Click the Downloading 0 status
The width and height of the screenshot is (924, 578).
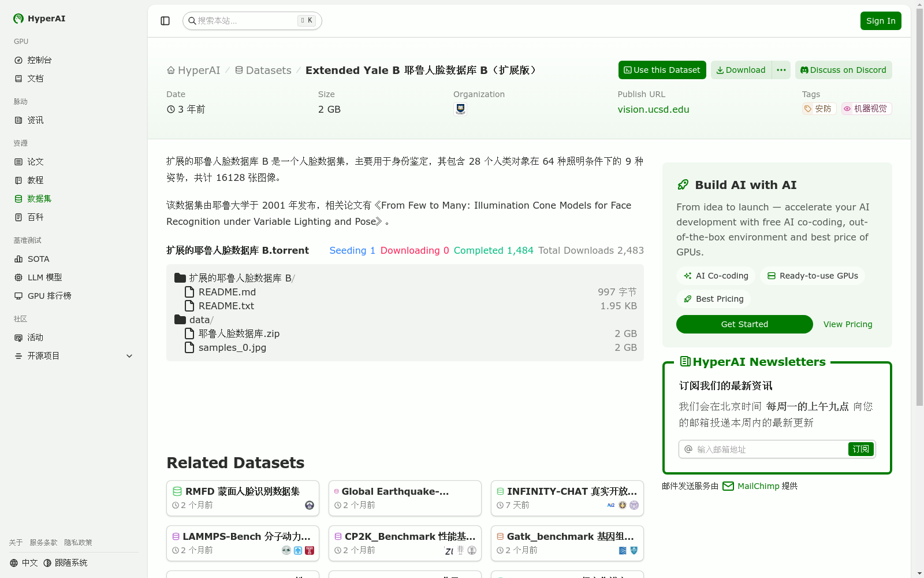click(x=415, y=250)
